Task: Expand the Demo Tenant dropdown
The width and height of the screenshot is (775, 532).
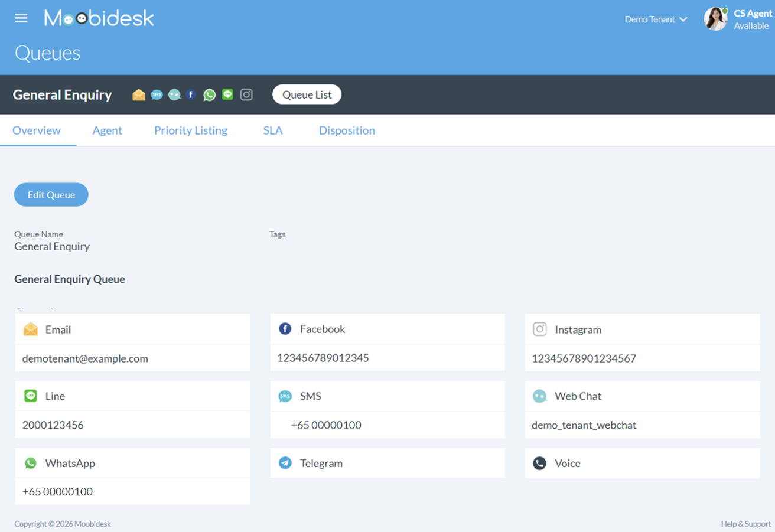Action: [656, 19]
